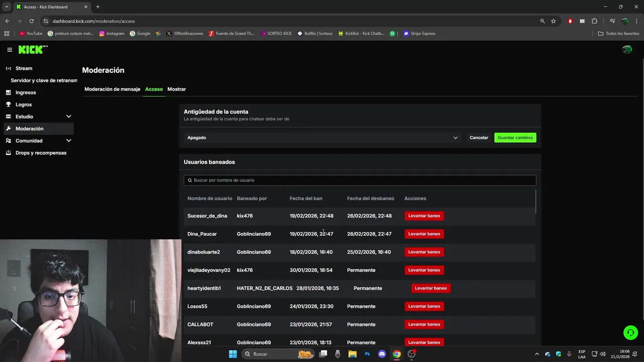This screenshot has width=644, height=362.
Task: Click HATER_N2_DE_CARLOS in Baneado por
Action: [x=265, y=288]
